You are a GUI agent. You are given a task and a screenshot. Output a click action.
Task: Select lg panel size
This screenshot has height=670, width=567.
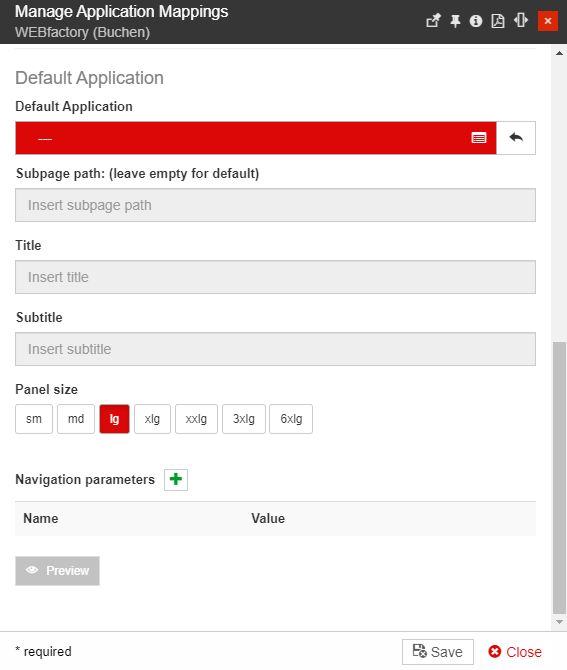[114, 419]
